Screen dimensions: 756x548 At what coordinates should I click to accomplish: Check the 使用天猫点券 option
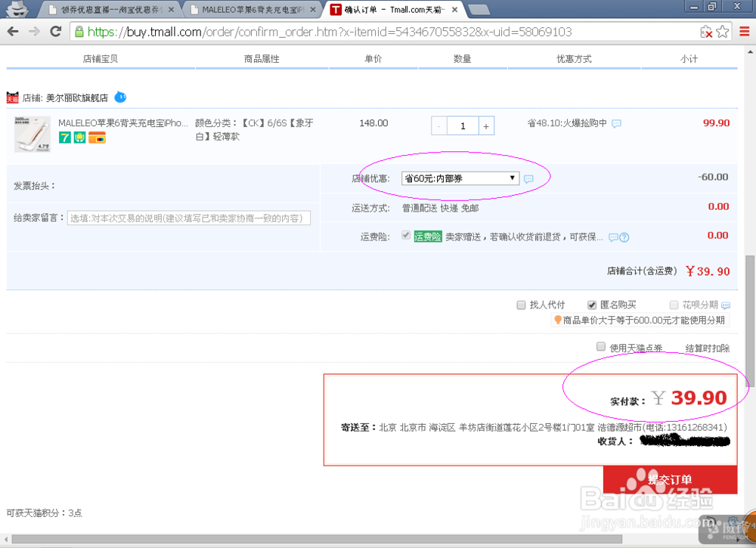(601, 346)
